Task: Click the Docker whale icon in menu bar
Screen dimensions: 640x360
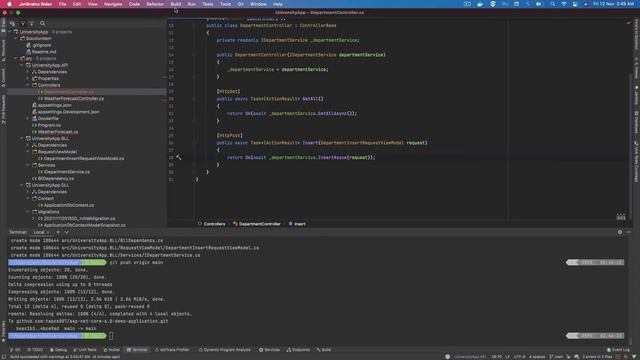Action: click(x=480, y=4)
